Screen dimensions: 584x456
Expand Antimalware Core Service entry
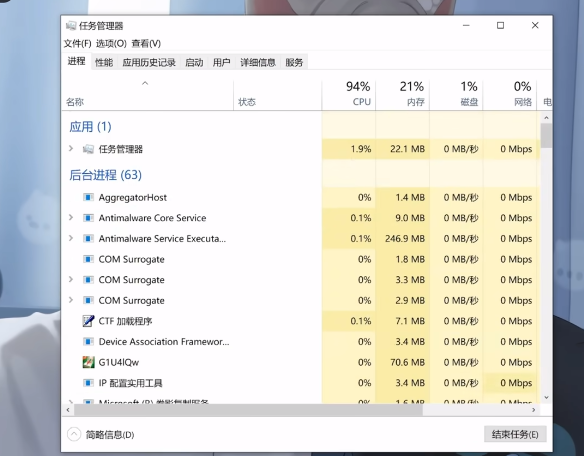[x=71, y=217]
